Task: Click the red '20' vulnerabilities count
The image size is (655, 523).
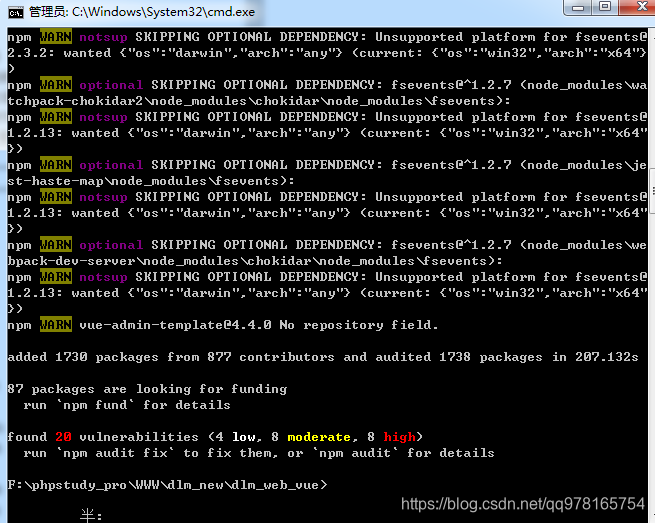Action: point(63,437)
